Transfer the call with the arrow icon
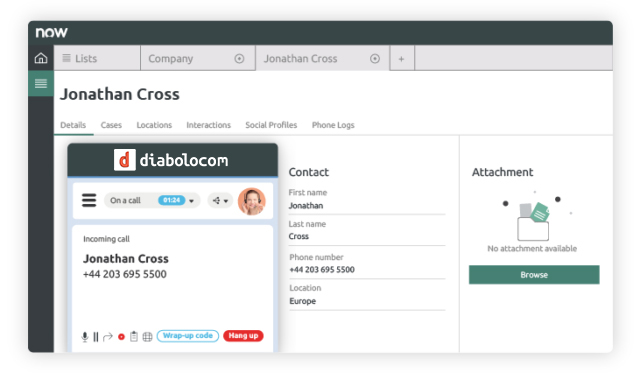This screenshot has width=640, height=373. coord(108,337)
